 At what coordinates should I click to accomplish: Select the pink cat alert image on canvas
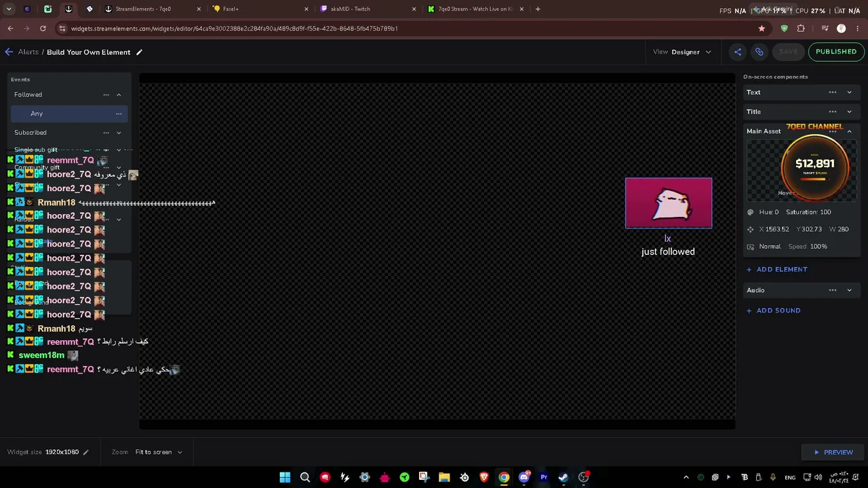point(669,203)
